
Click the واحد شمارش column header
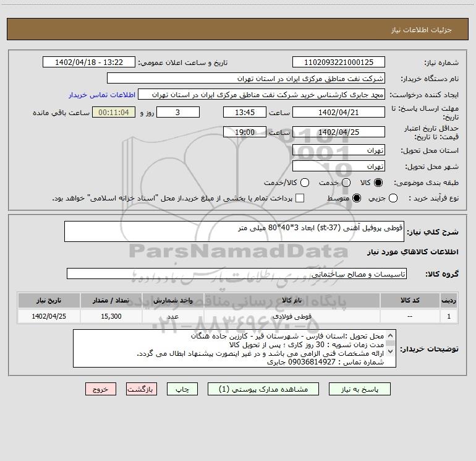pos(172,300)
